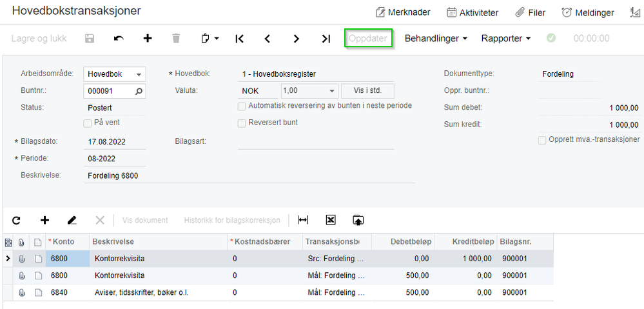Open Behandlinger menu
This screenshot has height=309, width=644.
436,38
